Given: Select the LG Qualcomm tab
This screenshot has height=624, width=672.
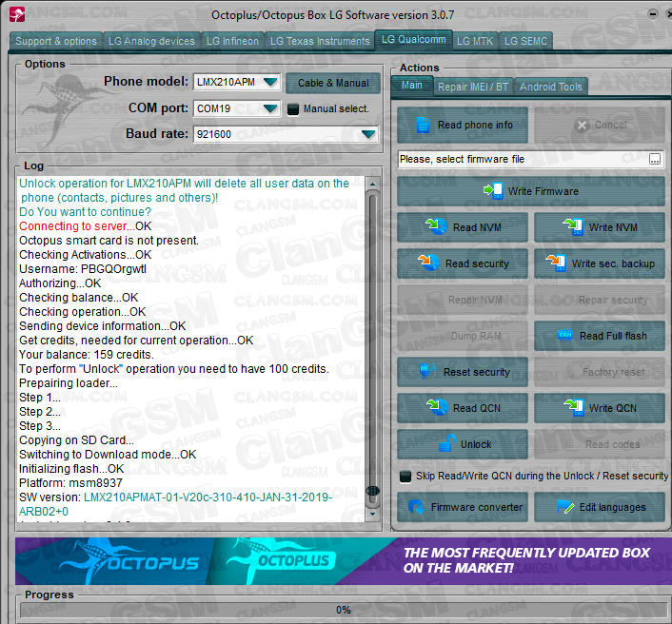Looking at the screenshot, I should pos(413,39).
